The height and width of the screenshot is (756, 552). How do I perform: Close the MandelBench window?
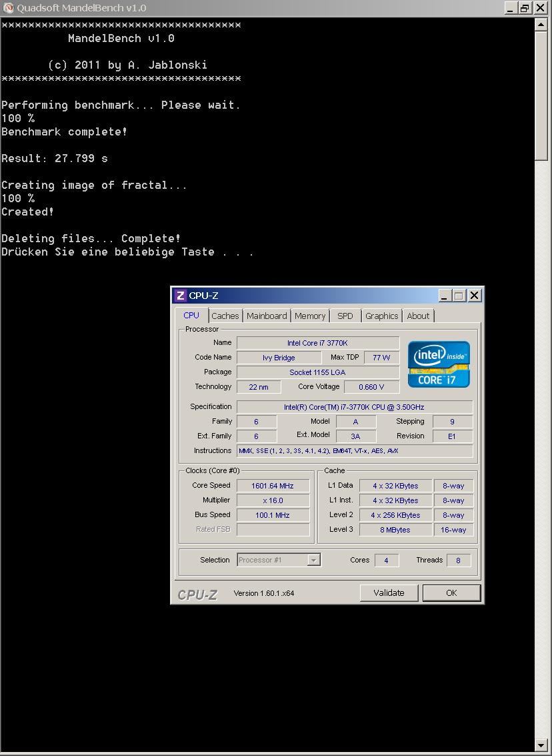point(541,8)
